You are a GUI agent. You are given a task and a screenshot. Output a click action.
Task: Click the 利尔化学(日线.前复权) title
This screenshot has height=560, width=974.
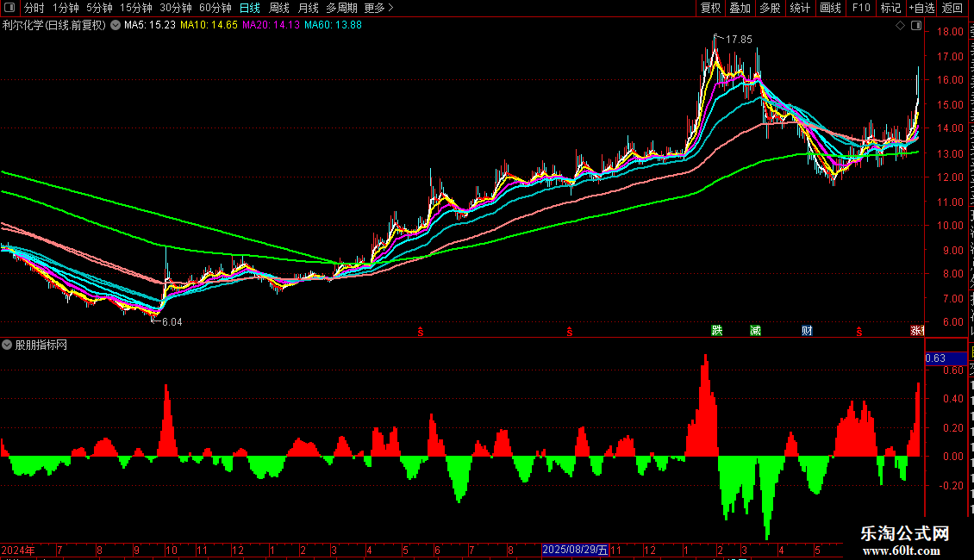54,26
